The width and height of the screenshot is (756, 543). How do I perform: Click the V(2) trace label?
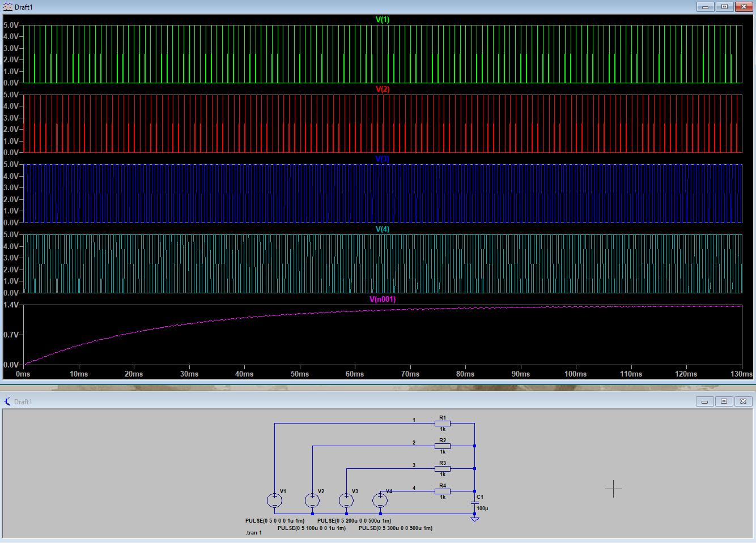pyautogui.click(x=383, y=89)
